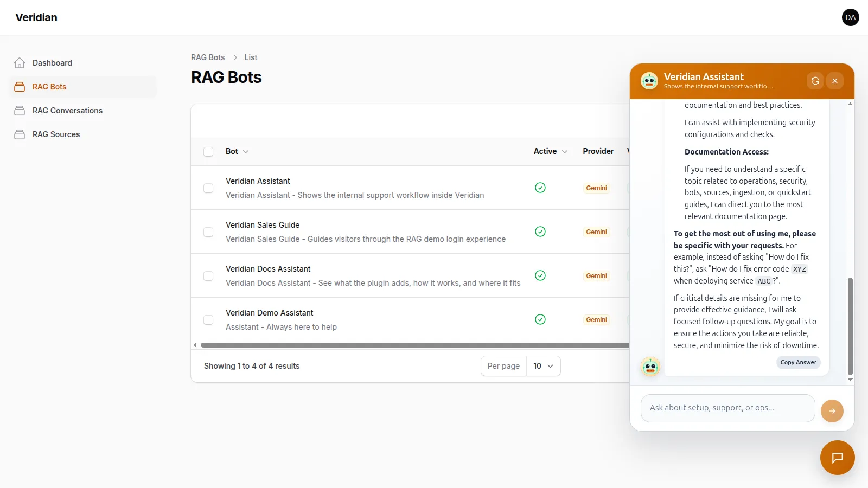Sort by the Bot column header

pyautogui.click(x=237, y=151)
